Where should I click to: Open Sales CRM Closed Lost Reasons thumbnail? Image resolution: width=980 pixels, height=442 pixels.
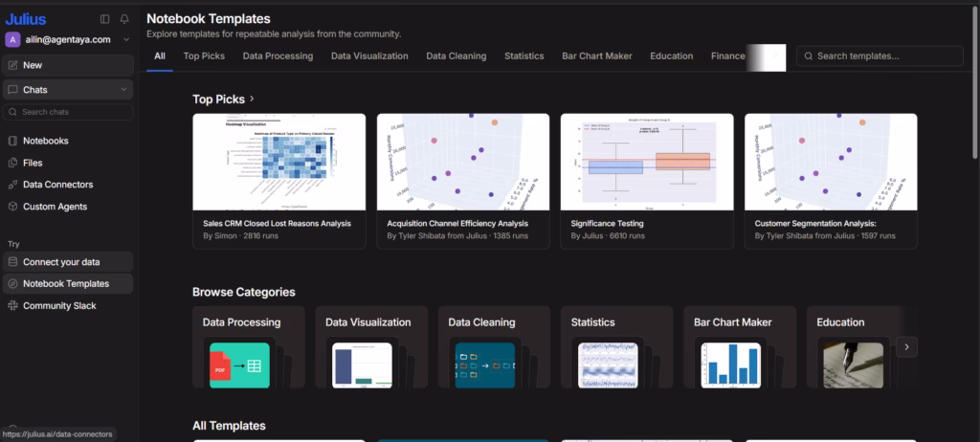(278, 162)
